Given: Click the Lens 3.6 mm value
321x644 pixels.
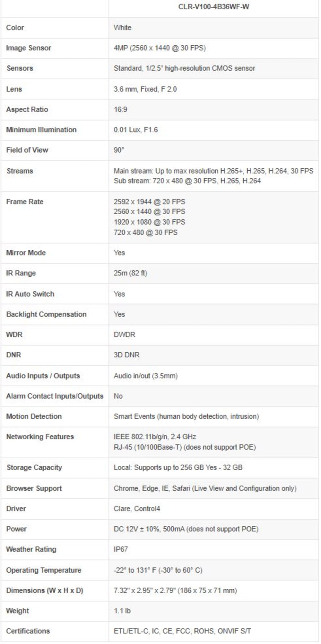Looking at the screenshot, I should (x=145, y=89).
